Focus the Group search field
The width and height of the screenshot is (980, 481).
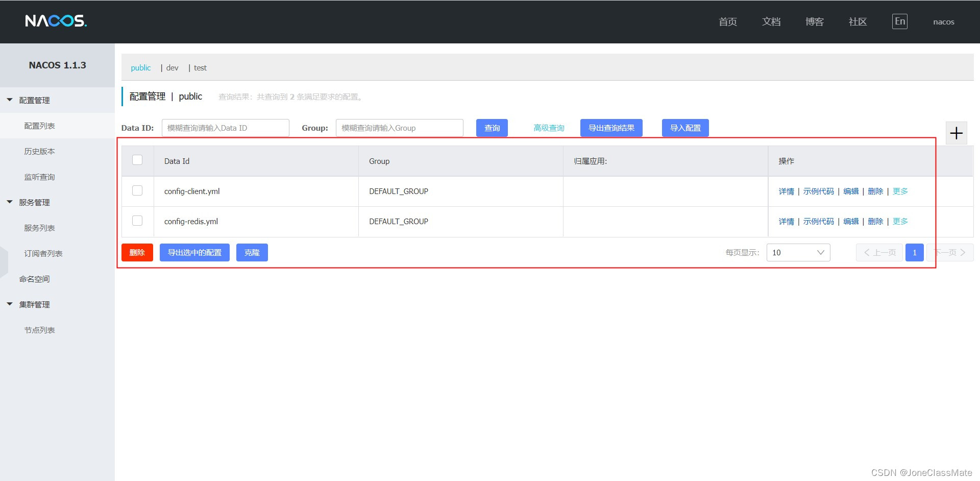tap(400, 128)
